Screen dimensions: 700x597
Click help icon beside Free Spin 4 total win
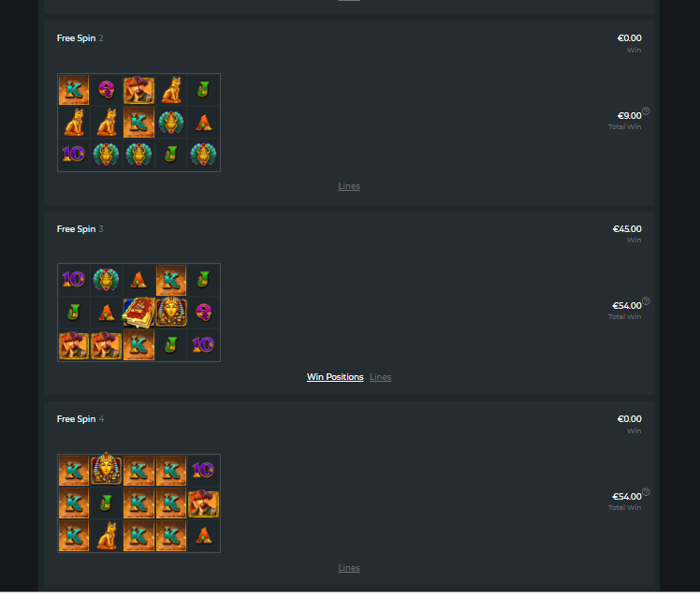(x=646, y=492)
